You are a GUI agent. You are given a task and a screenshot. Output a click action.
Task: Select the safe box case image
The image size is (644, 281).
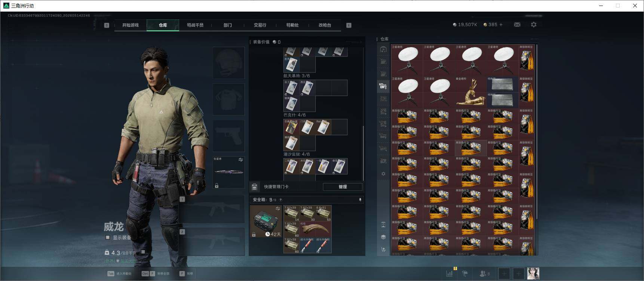266,221
